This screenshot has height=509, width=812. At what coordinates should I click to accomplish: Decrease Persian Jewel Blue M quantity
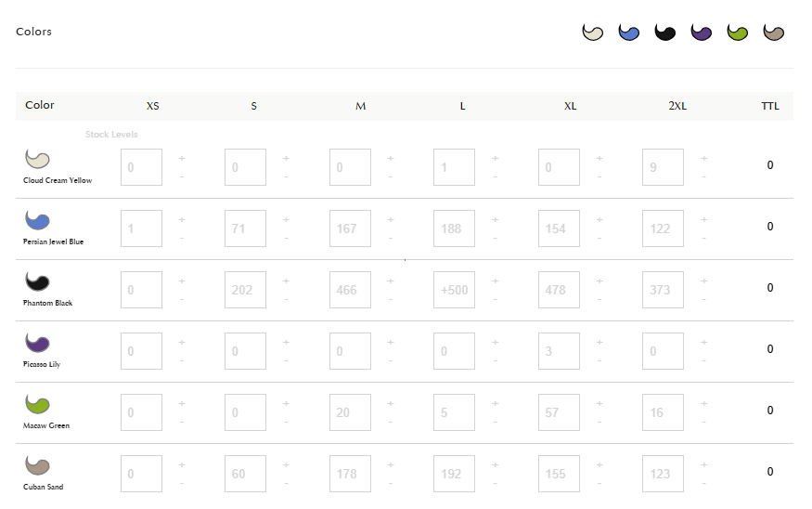pos(391,239)
